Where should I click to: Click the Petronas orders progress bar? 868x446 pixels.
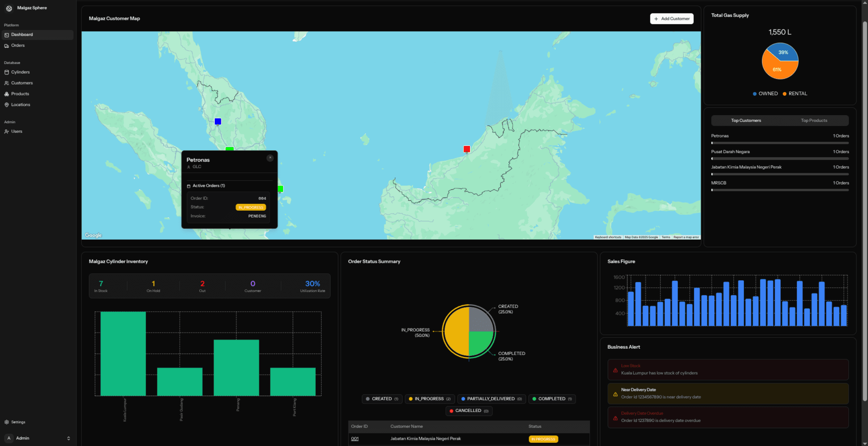(x=780, y=142)
